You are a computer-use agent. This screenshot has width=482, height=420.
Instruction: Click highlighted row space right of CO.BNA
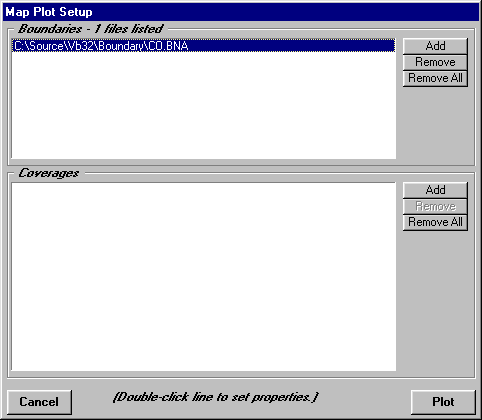click(292, 46)
